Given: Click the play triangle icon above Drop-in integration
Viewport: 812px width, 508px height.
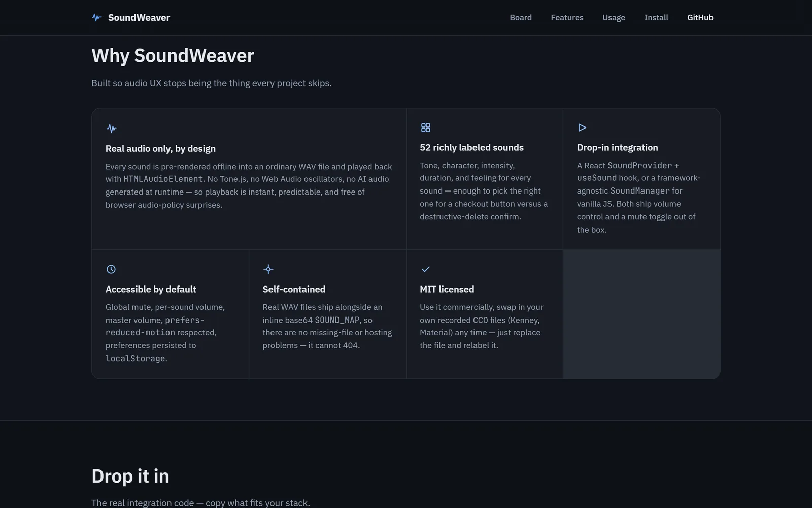Looking at the screenshot, I should tap(582, 128).
